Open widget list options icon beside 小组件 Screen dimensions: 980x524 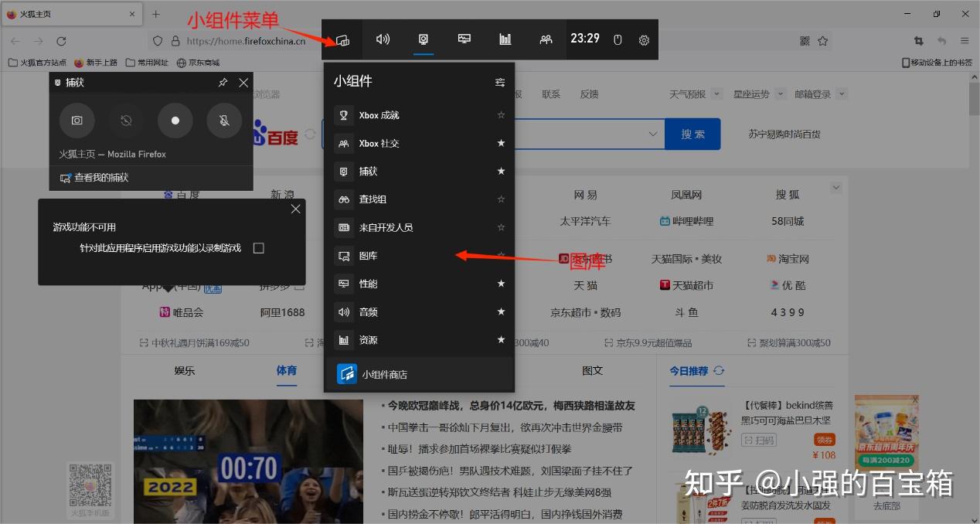tap(500, 82)
